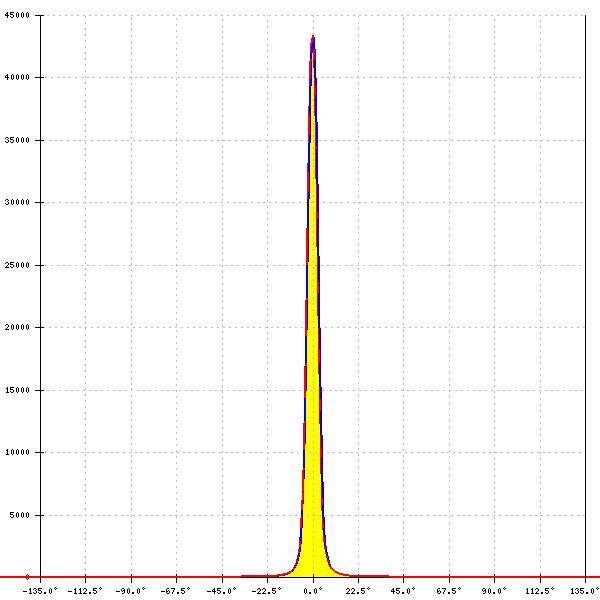Click the 5000 y-axis label
The image size is (600, 600).
coord(20,515)
